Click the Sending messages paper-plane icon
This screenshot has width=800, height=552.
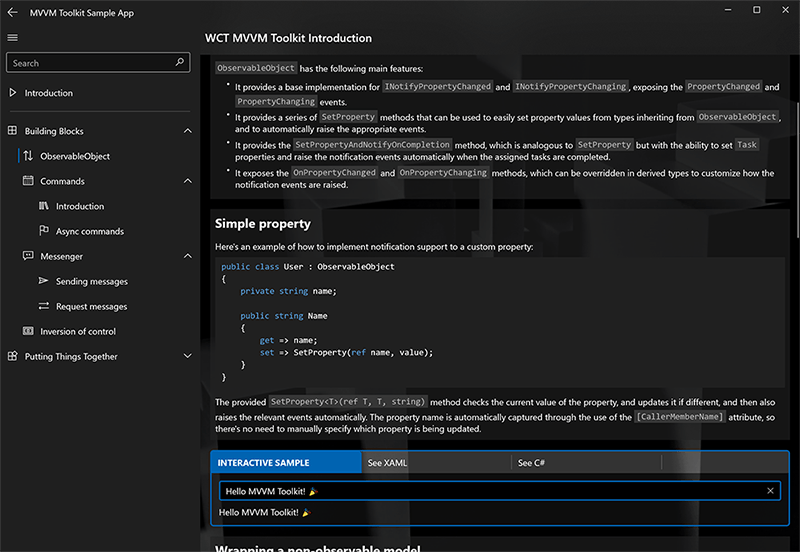tap(44, 281)
